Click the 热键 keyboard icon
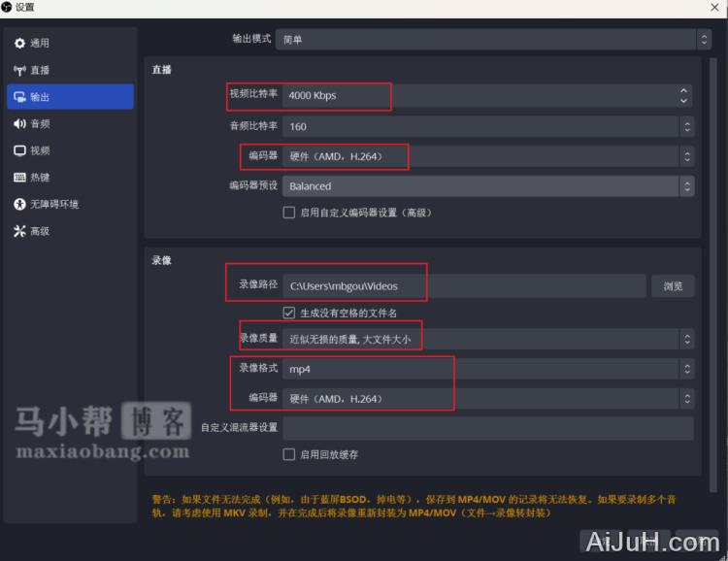 click(x=19, y=178)
